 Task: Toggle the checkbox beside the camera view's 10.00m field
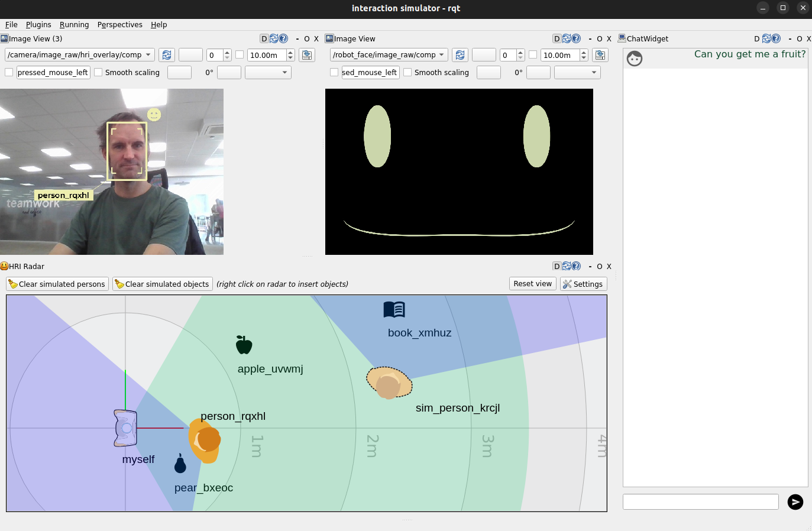coord(240,54)
